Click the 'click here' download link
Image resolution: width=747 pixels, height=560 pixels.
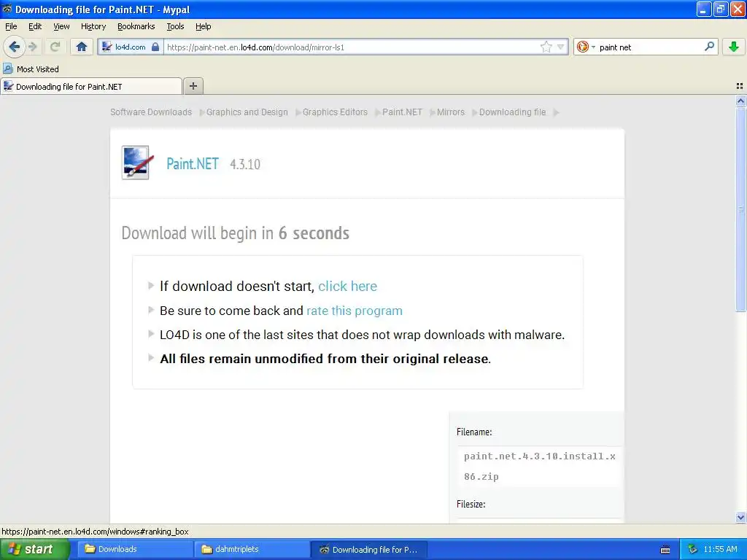[347, 286]
